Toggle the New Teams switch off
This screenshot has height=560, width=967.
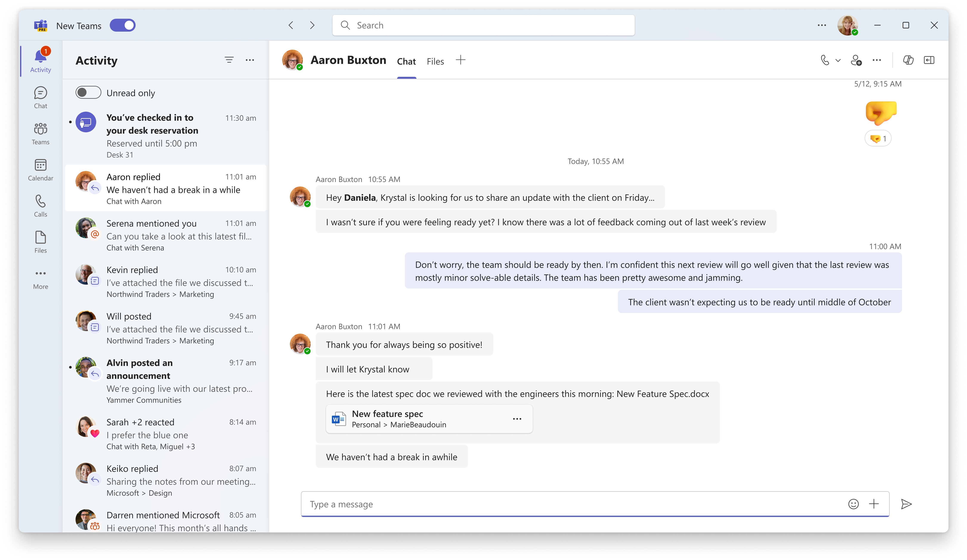tap(122, 25)
